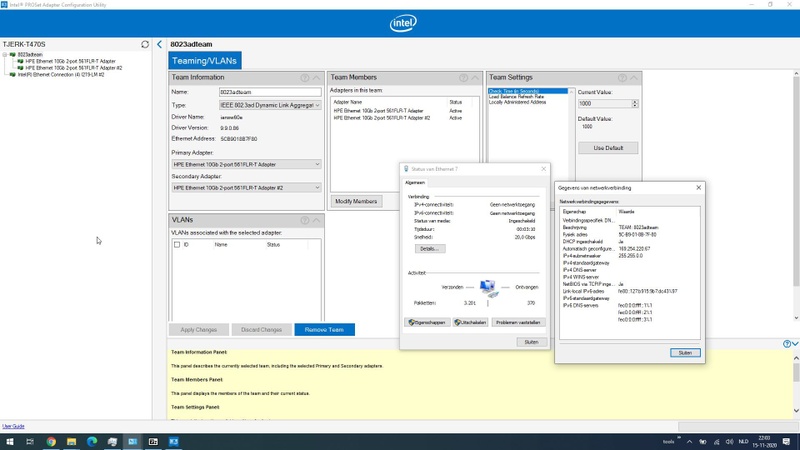Click Eigenschappen button in status dialog
800x450 pixels.
click(428, 322)
